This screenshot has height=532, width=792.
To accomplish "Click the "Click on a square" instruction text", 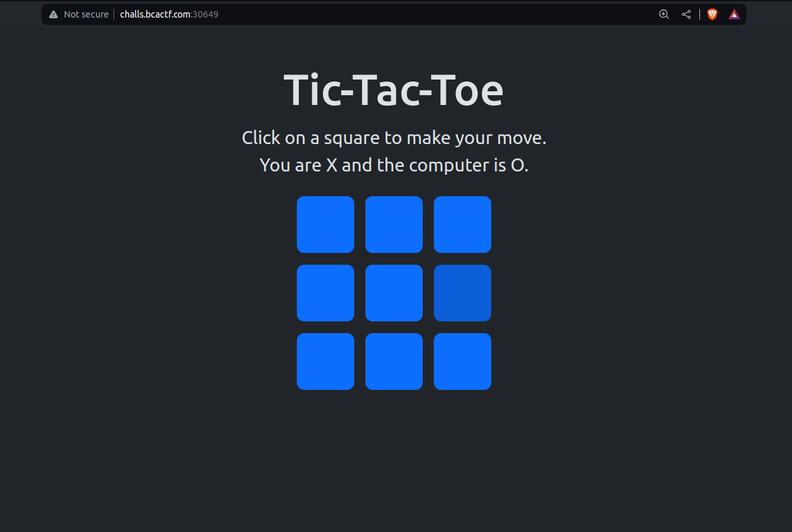I will point(393,138).
